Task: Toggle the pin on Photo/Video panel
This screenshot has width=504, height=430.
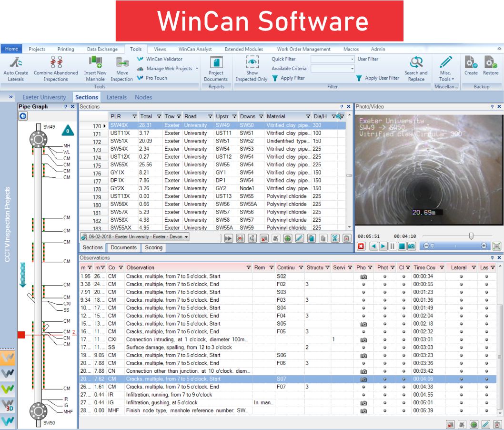Action: pos(493,107)
